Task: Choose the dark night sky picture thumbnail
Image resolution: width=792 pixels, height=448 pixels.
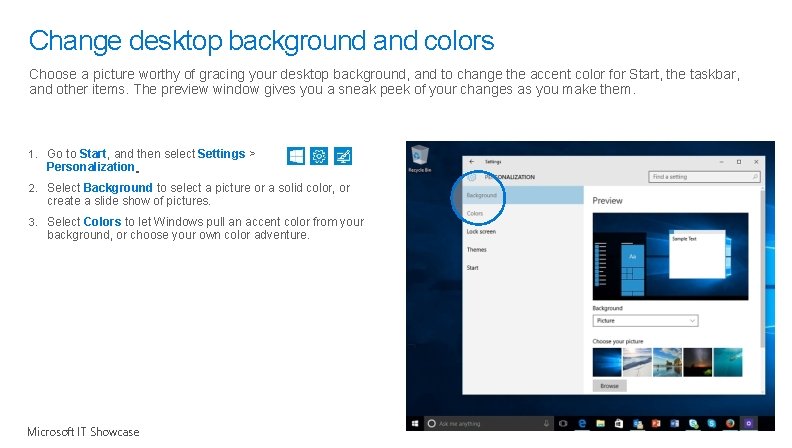Action: (698, 362)
